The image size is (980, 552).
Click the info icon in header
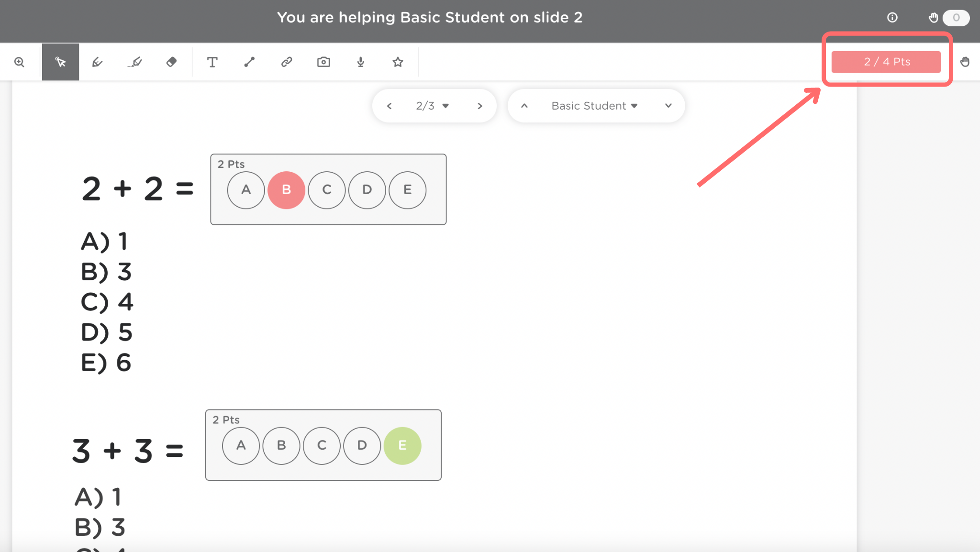(x=892, y=18)
